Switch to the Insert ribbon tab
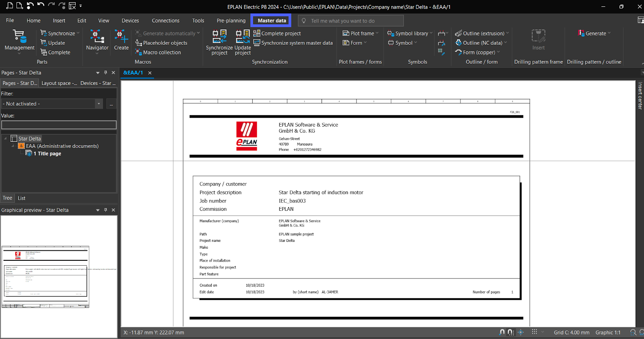644x339 pixels. tap(59, 21)
